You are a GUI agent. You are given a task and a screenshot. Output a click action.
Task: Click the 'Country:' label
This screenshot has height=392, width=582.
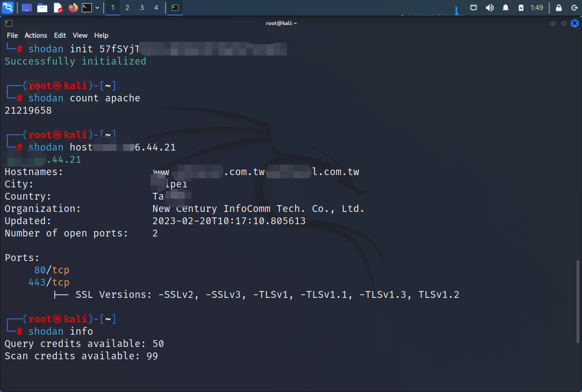pos(28,196)
